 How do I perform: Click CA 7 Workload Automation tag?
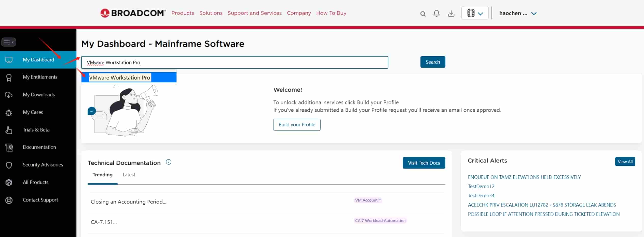380,220
